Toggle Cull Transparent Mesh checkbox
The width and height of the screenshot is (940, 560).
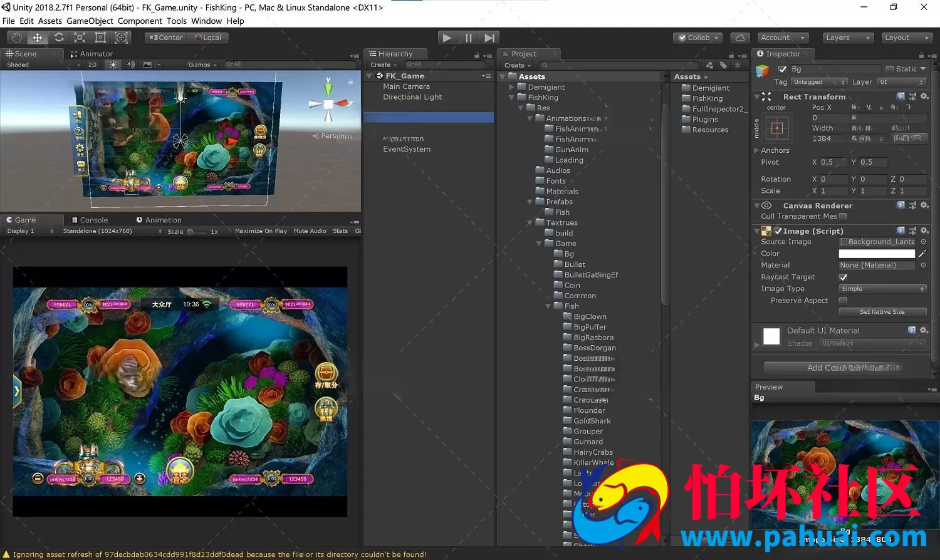point(843,217)
